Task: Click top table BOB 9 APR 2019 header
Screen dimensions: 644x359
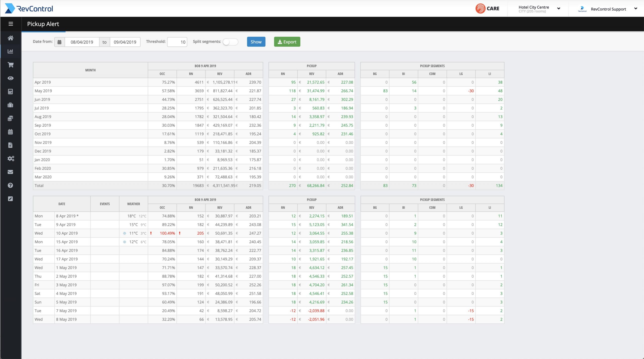Action: click(205, 66)
